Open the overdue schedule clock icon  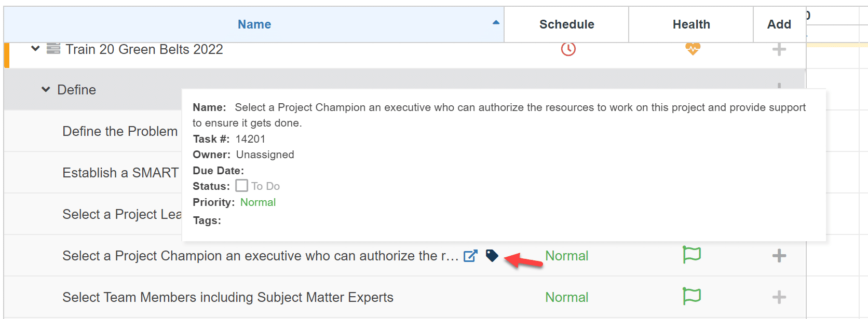(567, 49)
